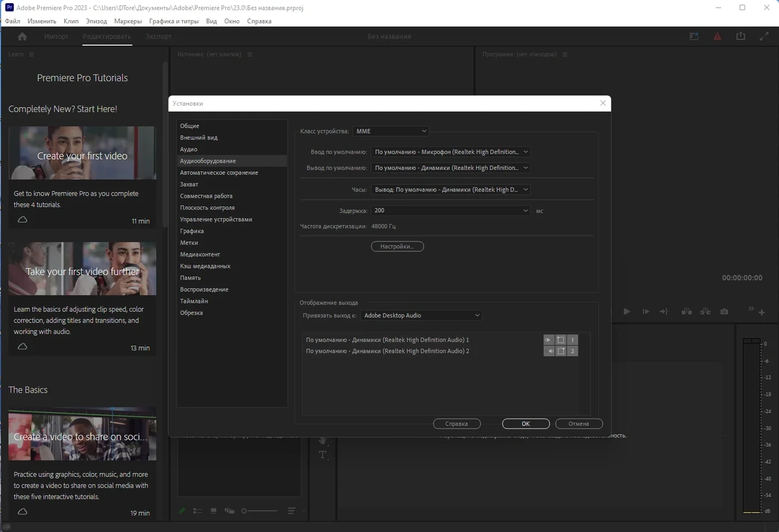Click the Lift button in Program monitor

coord(687,312)
